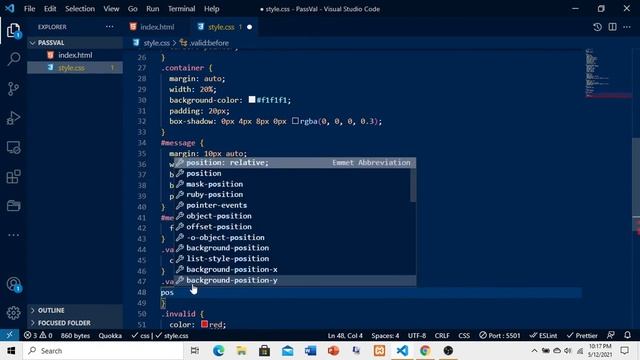The image size is (640, 360).
Task: Open the #f1f1f1 color swatch picker
Action: 252,100
